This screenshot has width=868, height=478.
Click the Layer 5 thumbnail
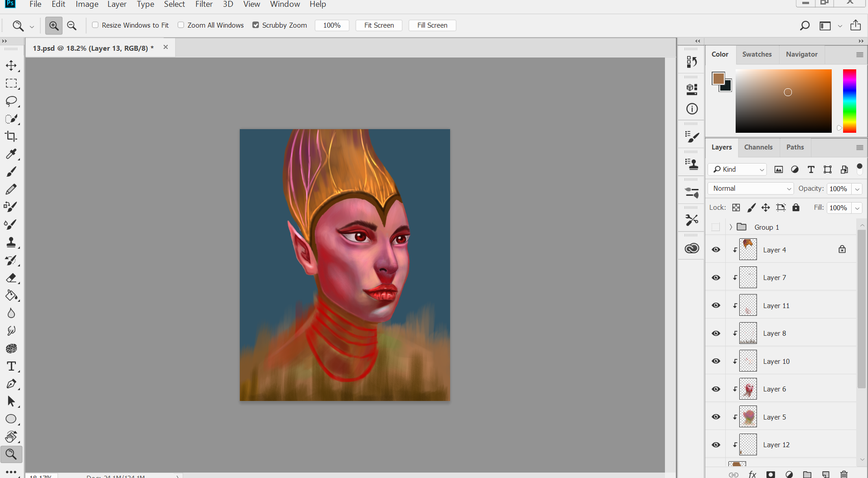tap(748, 417)
